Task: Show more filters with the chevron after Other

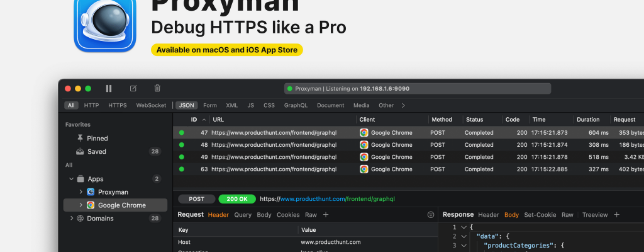Action: tap(403, 105)
